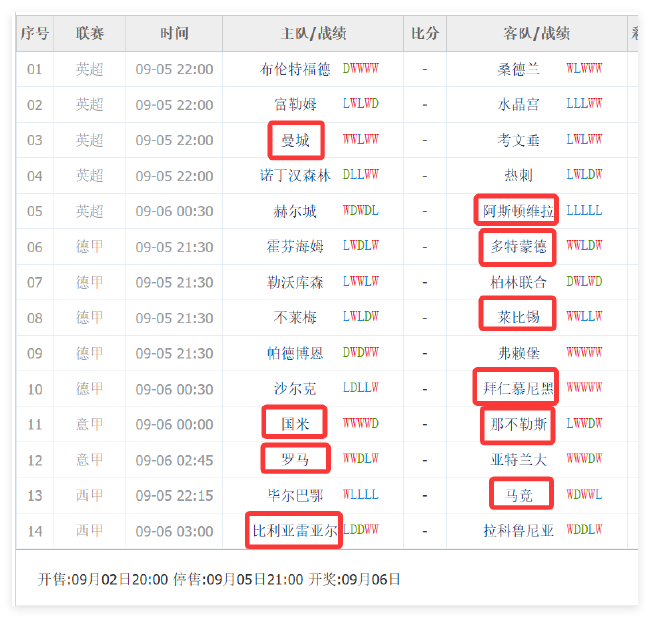Open team 勒沃库森
The height and width of the screenshot is (618, 650).
click(295, 283)
